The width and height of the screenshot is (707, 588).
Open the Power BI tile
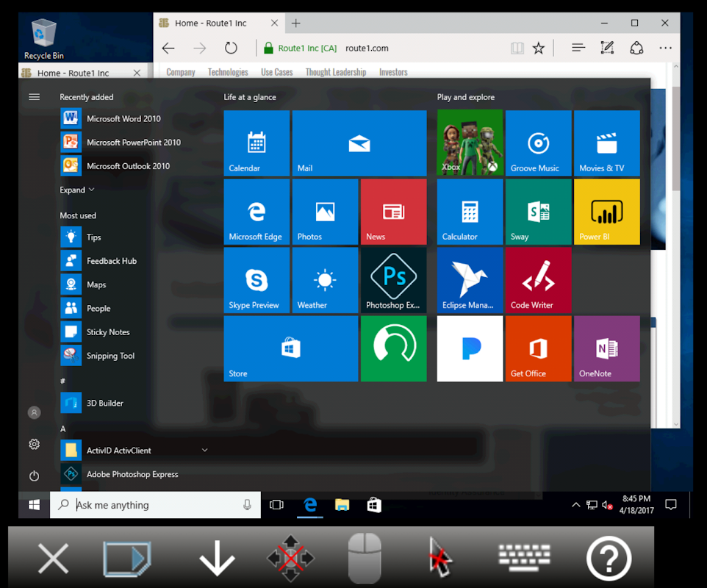click(607, 212)
